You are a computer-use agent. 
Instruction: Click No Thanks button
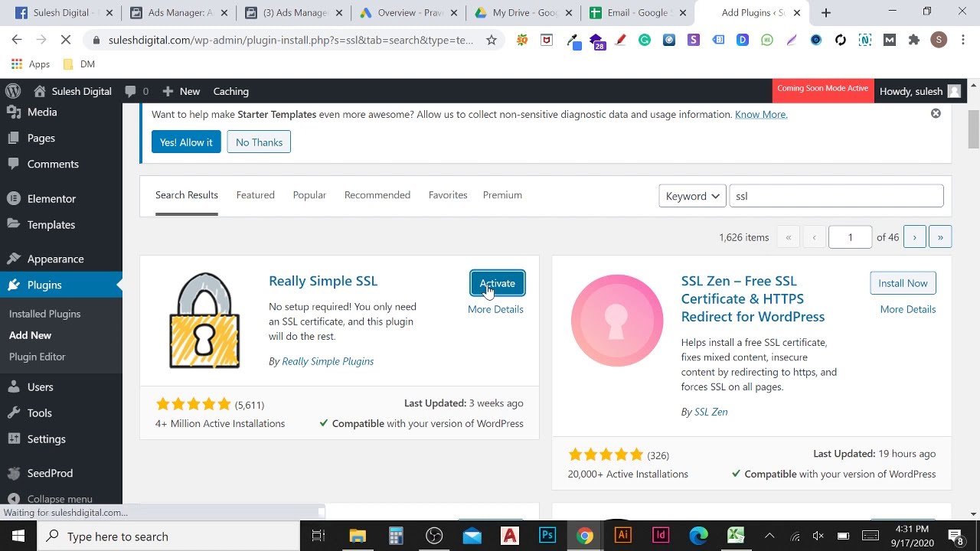click(x=259, y=142)
